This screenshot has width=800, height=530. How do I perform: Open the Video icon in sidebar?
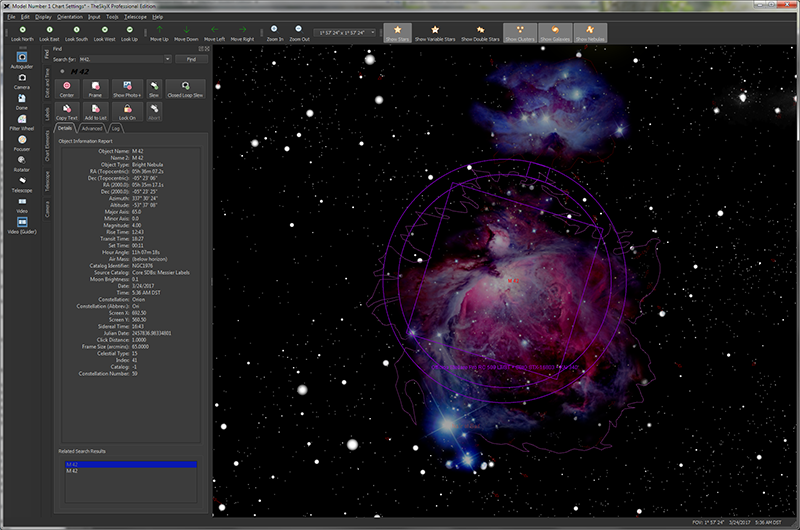pyautogui.click(x=22, y=205)
